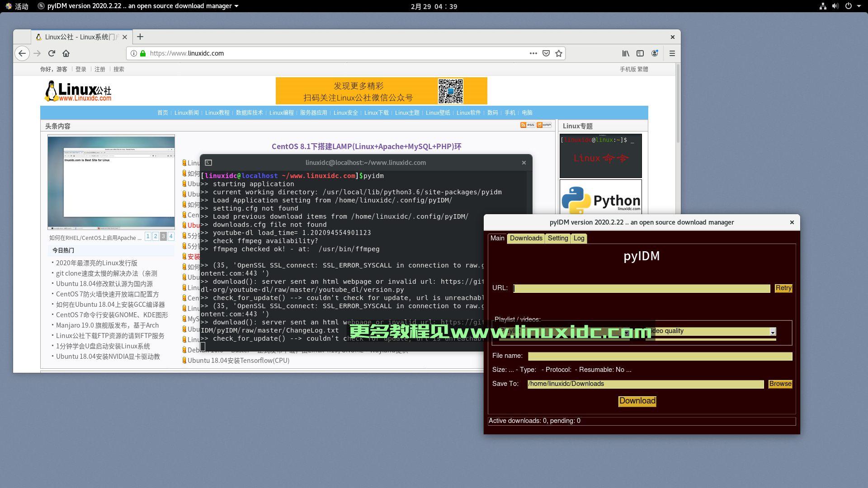Click Browse button in pyIDM
868x488 pixels.
(780, 384)
